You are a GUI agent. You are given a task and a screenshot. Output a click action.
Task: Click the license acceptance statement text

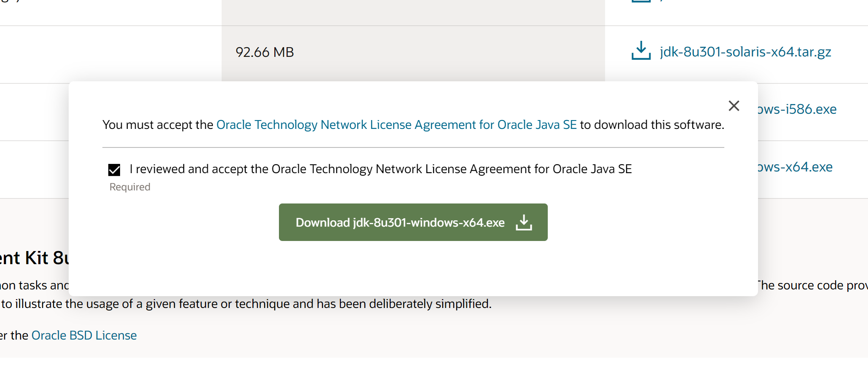(380, 169)
